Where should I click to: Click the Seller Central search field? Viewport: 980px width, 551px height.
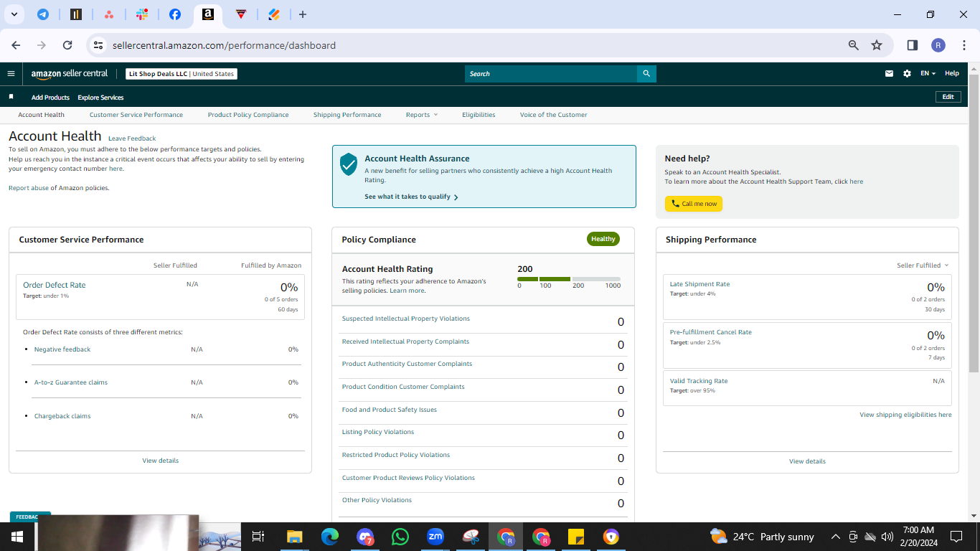[551, 74]
